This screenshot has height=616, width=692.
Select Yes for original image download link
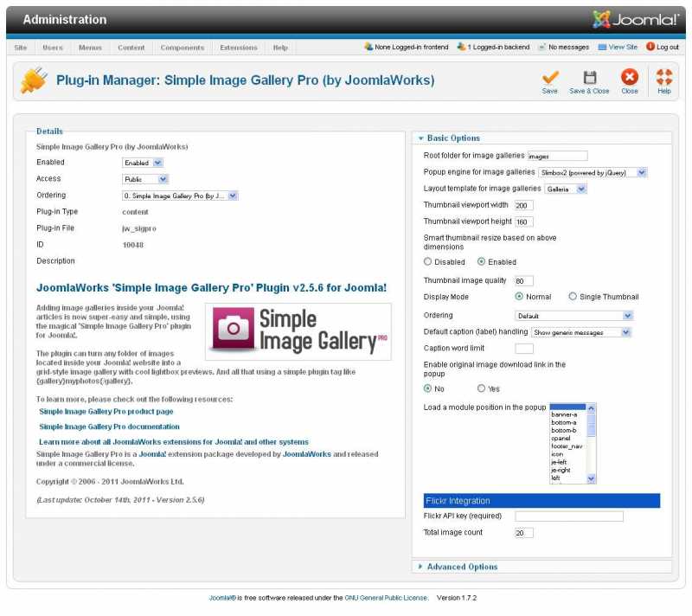(x=481, y=388)
